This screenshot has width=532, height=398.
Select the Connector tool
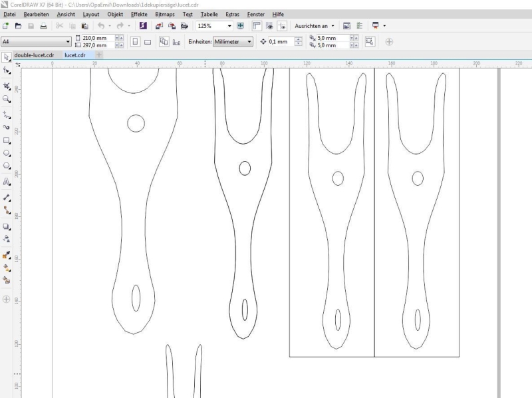click(7, 210)
